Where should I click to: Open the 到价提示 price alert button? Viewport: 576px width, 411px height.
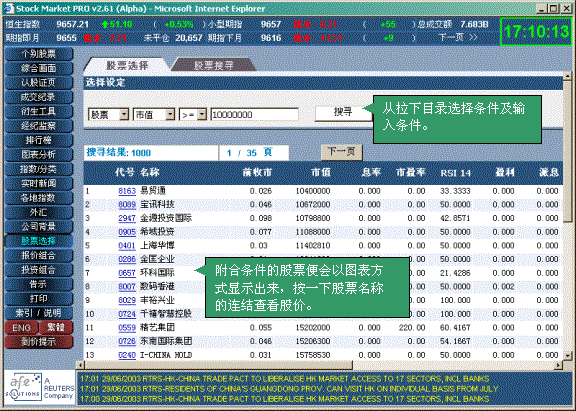(x=39, y=342)
